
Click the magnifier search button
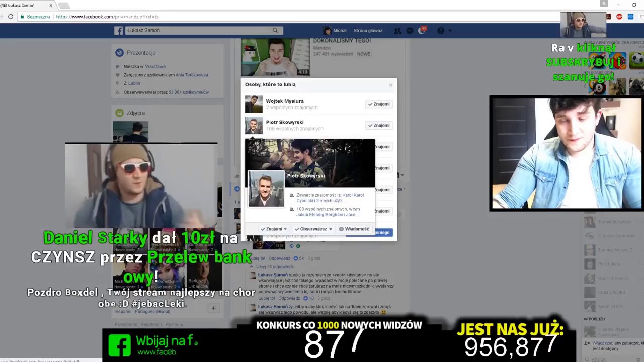coord(275,30)
